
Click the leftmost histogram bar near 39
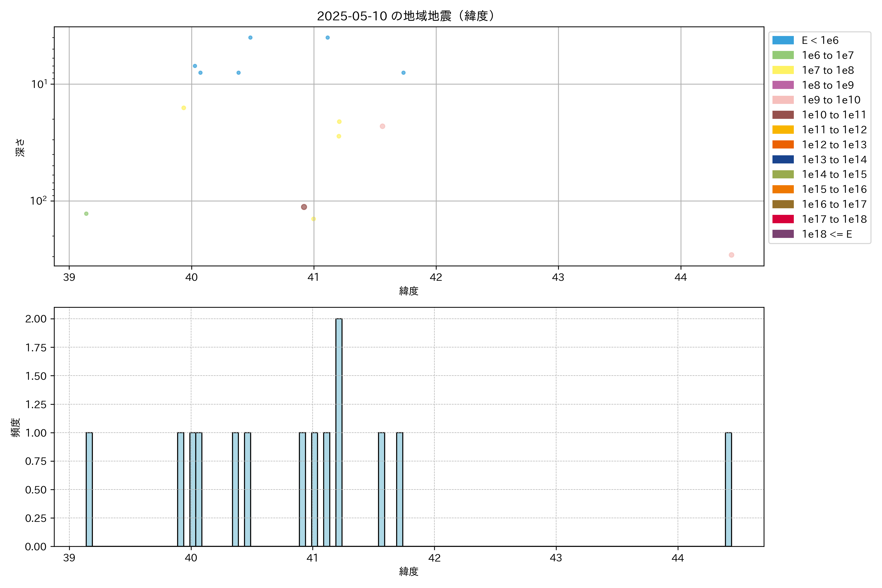(x=89, y=489)
